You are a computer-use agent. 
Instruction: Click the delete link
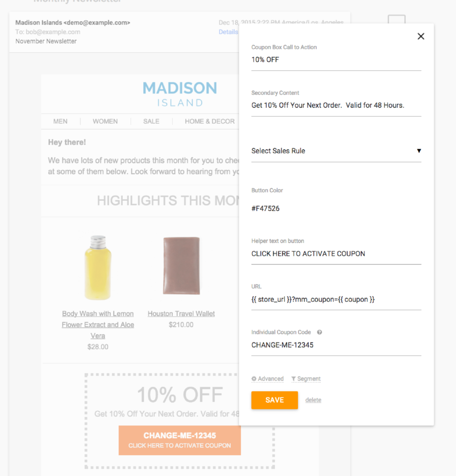[x=313, y=400]
